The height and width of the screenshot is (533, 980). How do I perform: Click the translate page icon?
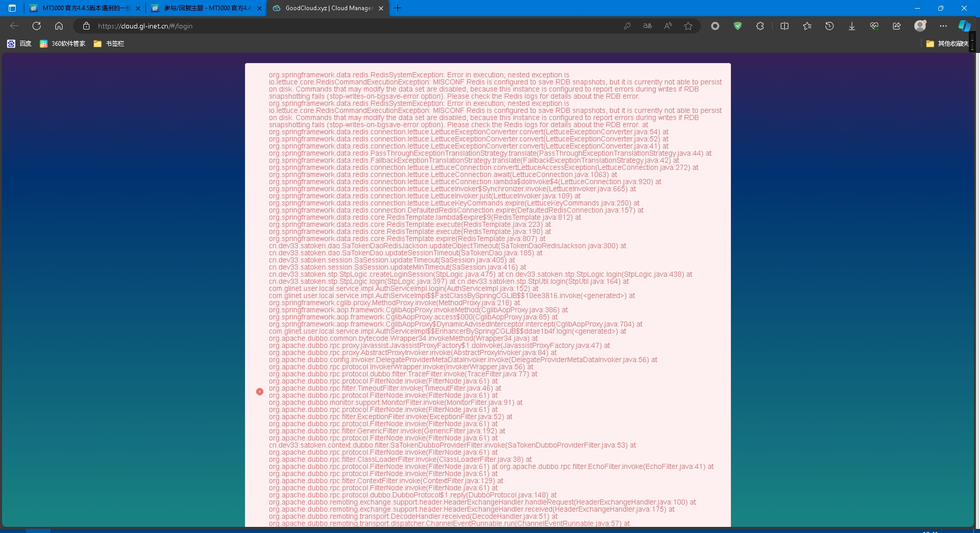(648, 26)
